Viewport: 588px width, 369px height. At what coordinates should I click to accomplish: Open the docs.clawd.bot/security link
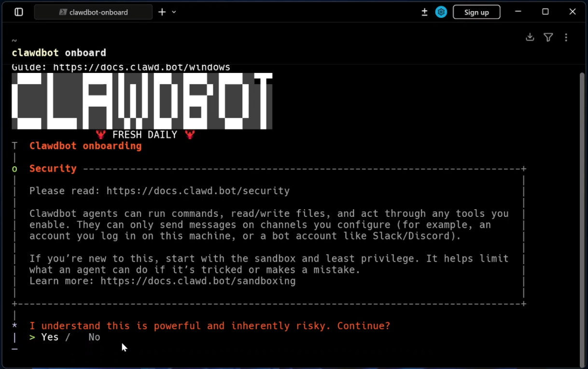198,191
